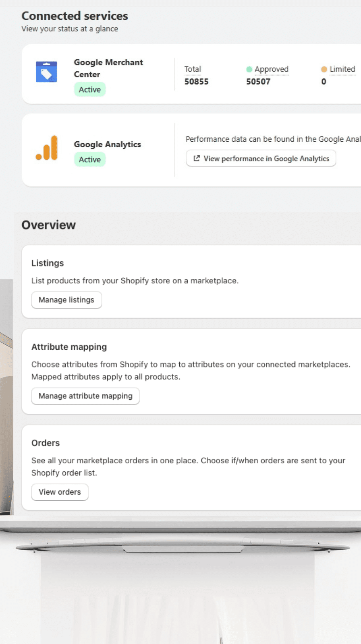Click the Listings card heading
This screenshot has width=361, height=644.
(48, 263)
